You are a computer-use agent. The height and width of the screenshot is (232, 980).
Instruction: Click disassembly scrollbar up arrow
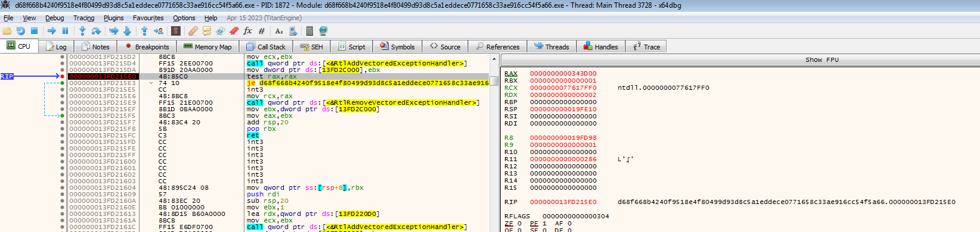[494, 59]
